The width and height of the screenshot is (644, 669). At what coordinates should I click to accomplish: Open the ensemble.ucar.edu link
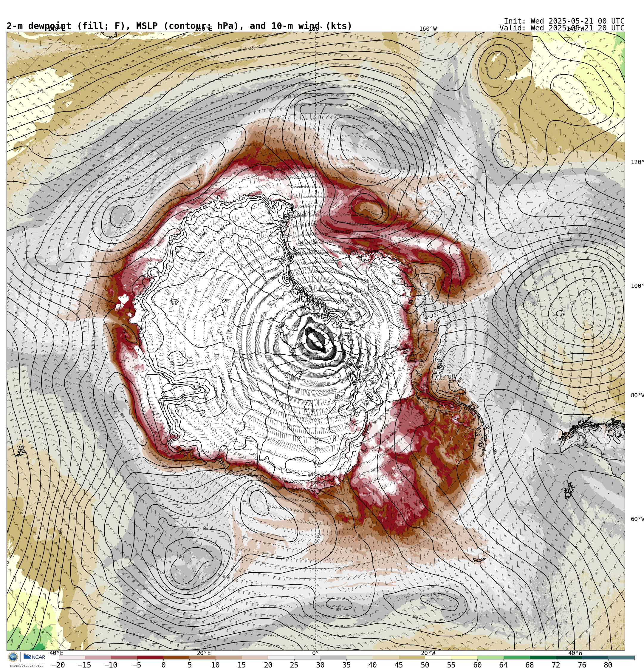26,666
